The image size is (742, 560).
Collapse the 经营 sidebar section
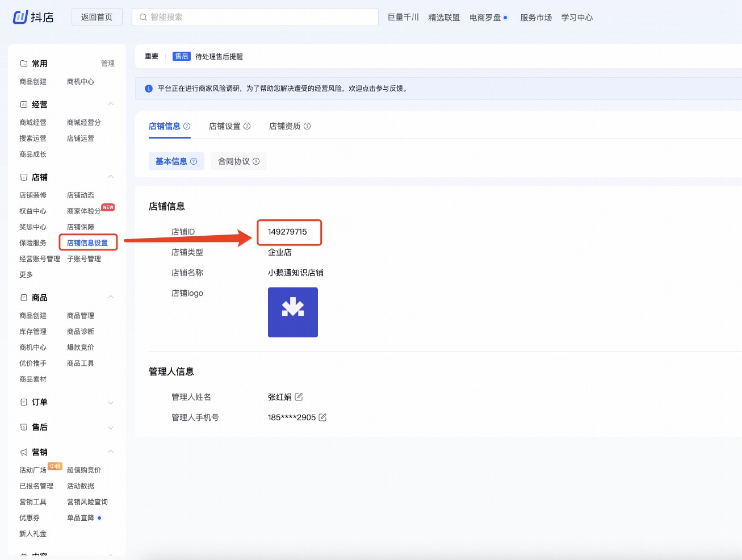[x=111, y=104]
